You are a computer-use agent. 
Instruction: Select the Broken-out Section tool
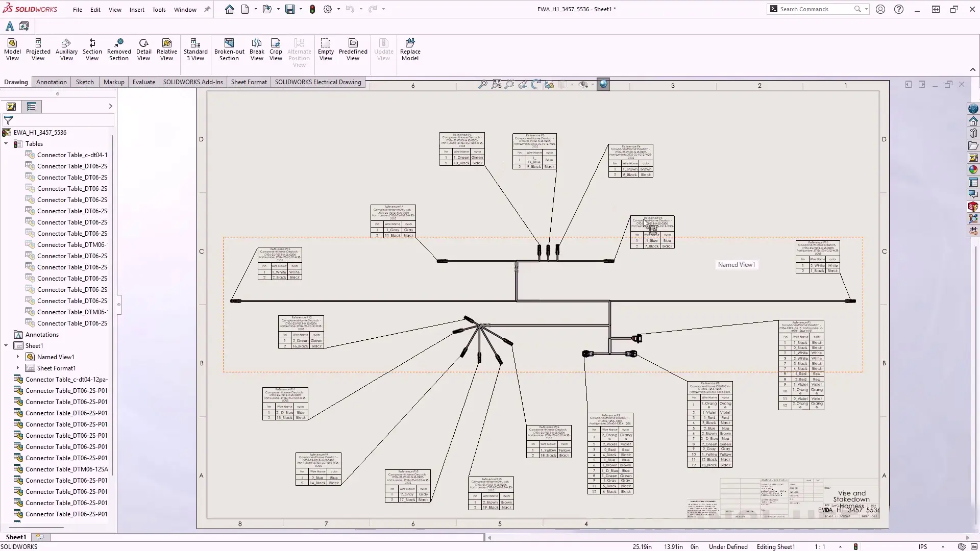coord(229,49)
